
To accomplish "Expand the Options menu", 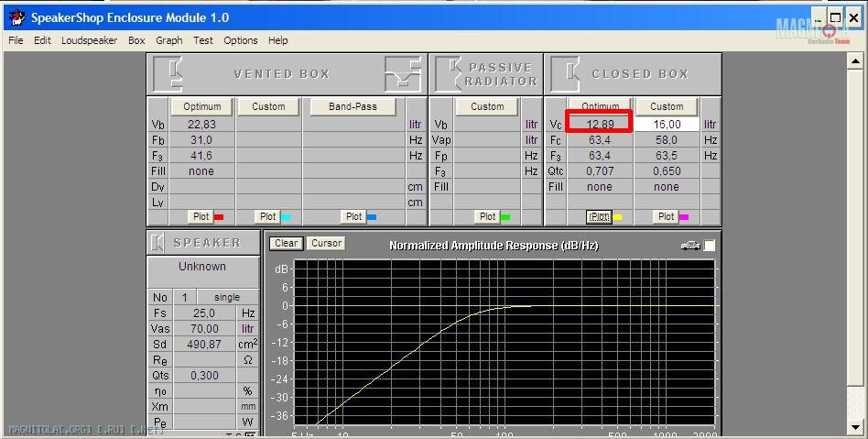I will tap(240, 40).
